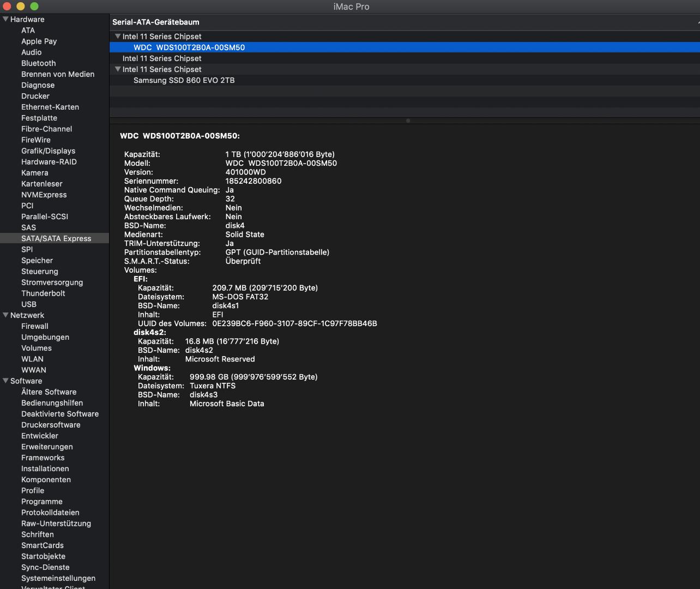Select the WDC WDS100T2B0A-00SM50 drive row
700x589 pixels.
tap(189, 47)
